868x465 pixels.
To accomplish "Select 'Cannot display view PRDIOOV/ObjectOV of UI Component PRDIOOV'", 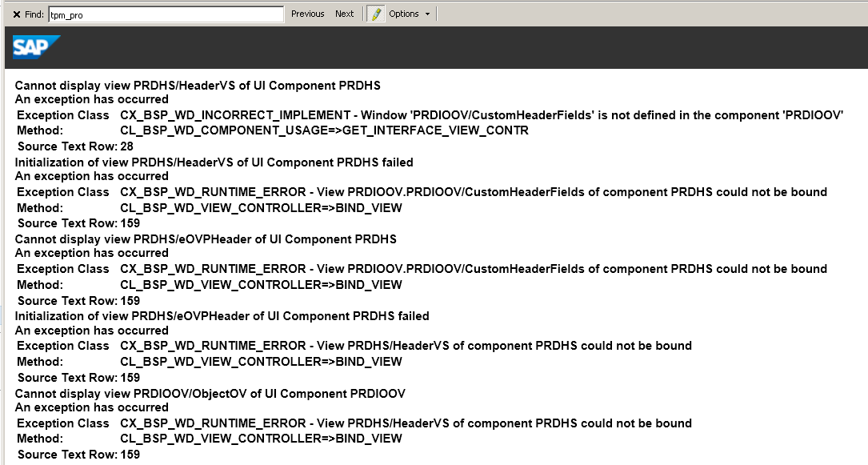I will (x=210, y=394).
